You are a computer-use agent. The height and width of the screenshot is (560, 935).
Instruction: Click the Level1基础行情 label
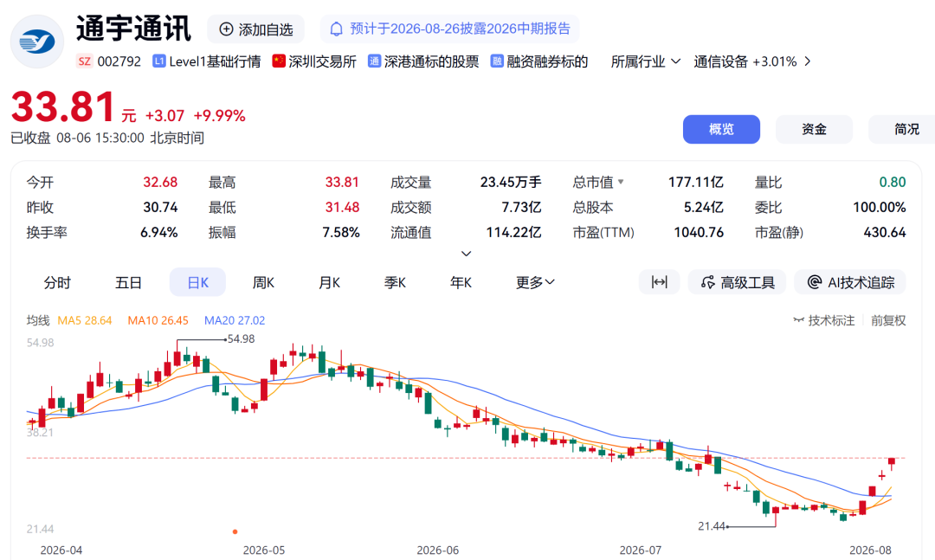coord(215,61)
